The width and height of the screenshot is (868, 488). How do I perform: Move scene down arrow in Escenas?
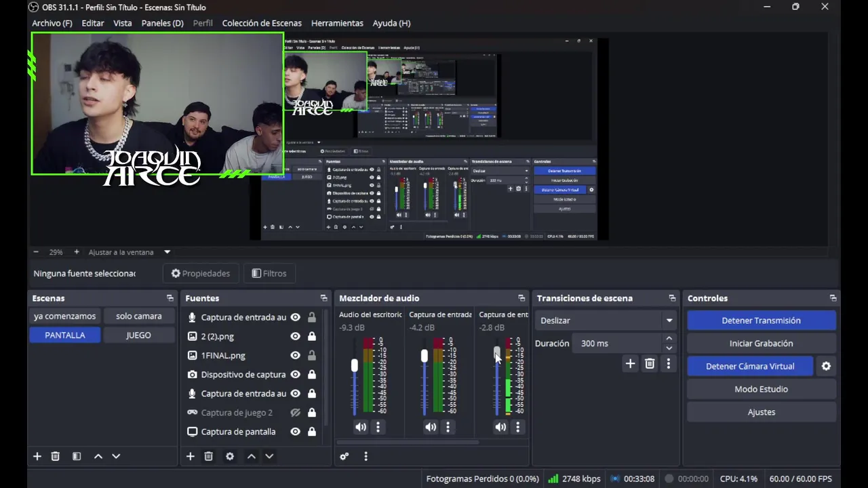[116, 456]
